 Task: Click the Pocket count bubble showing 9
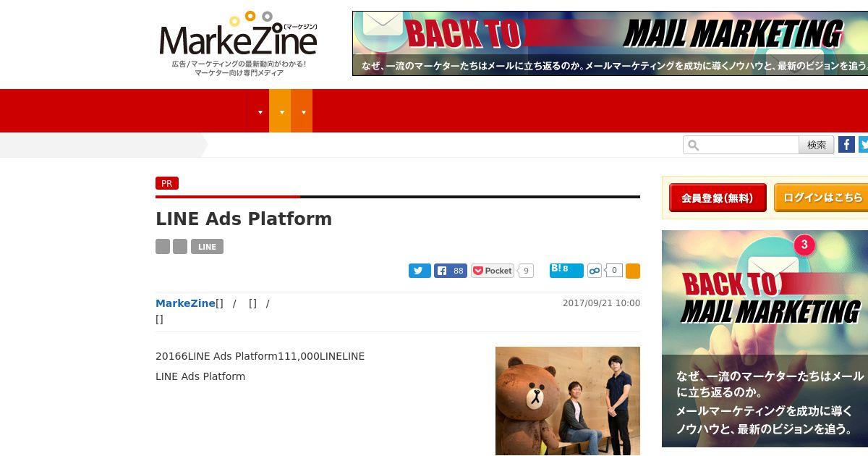point(526,271)
